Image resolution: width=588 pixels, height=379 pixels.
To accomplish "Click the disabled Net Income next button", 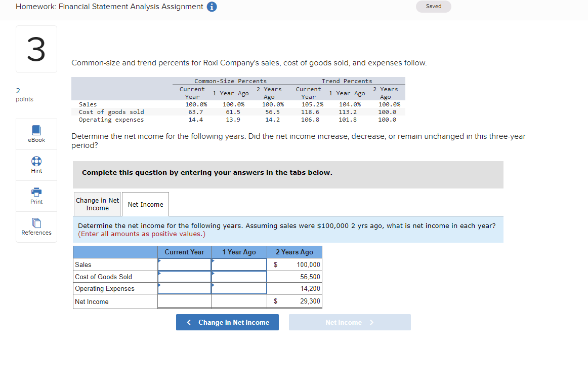I will coord(350,322).
